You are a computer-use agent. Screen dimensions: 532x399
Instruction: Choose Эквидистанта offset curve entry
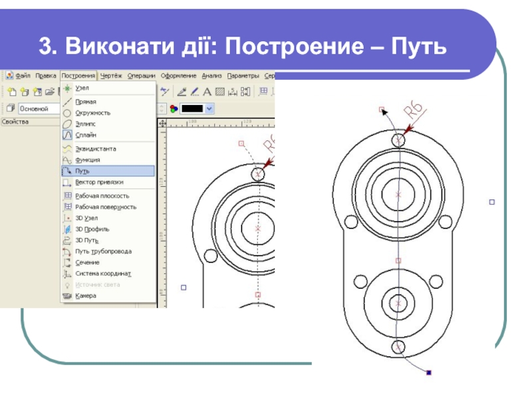click(108, 149)
